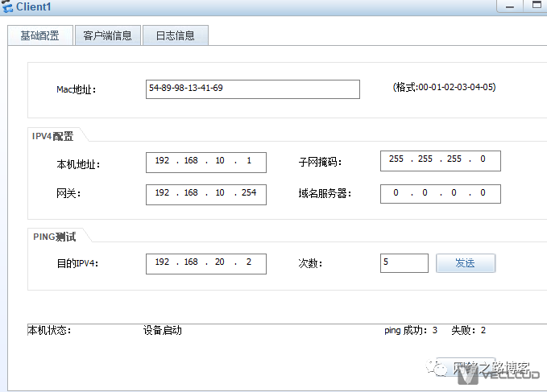Open the 客户端信息 tab
This screenshot has height=392, width=547.
point(107,35)
